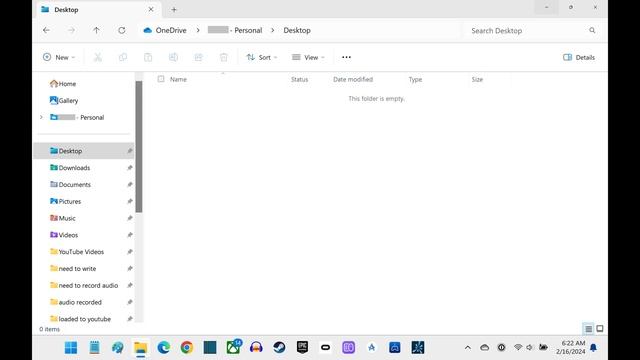Sort by the Status column header
The image size is (640, 360).
(300, 79)
